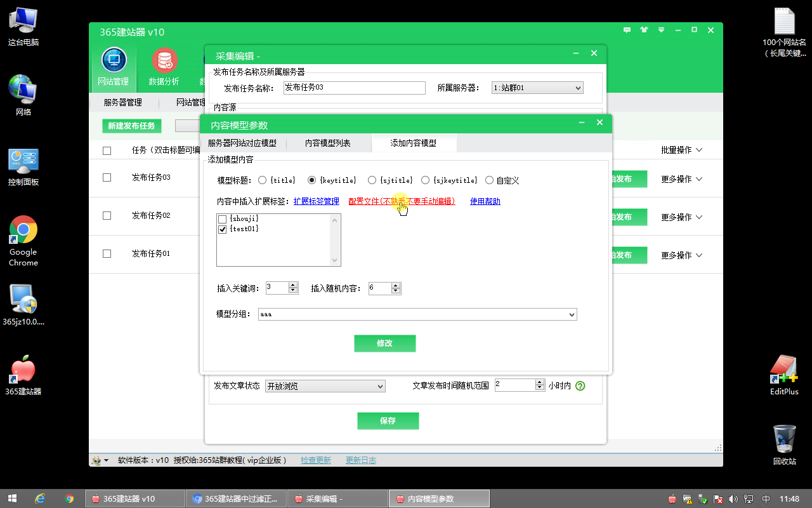
Task: Click the 更新日志 link in status bar
Action: click(361, 460)
